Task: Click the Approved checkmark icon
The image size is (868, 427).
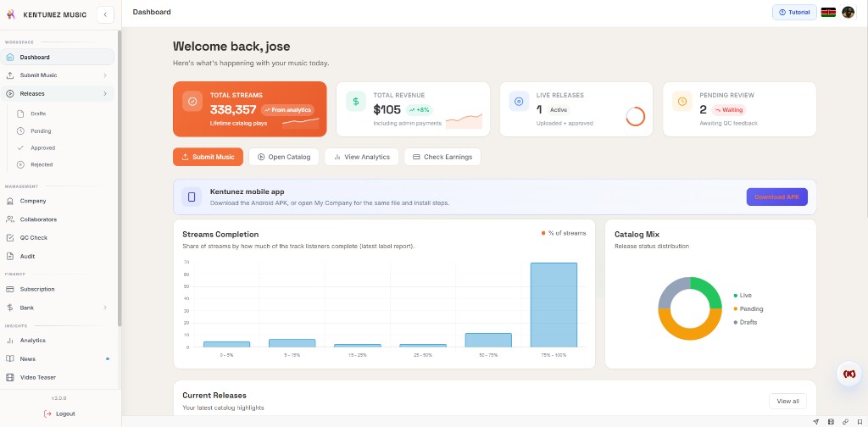Action: click(x=20, y=147)
